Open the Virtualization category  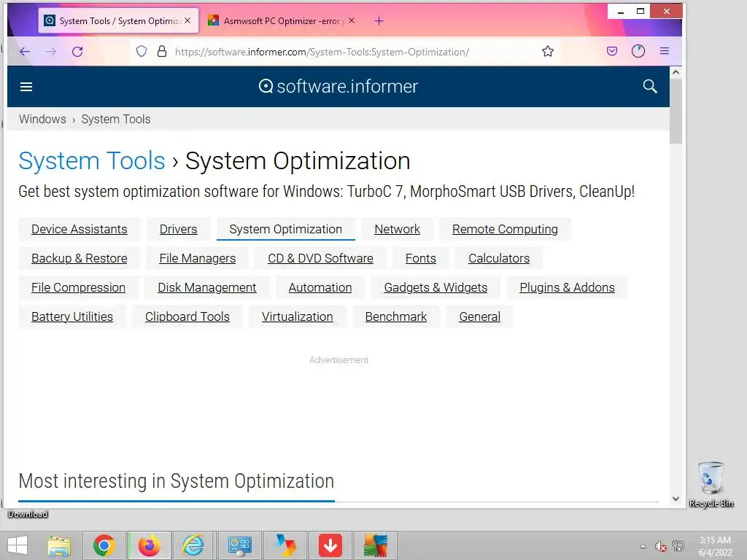point(298,316)
